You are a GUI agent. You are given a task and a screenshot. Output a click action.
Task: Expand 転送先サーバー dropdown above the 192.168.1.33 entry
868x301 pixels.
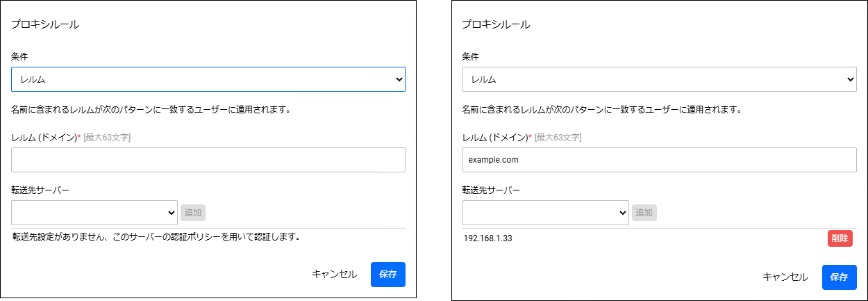(x=546, y=213)
